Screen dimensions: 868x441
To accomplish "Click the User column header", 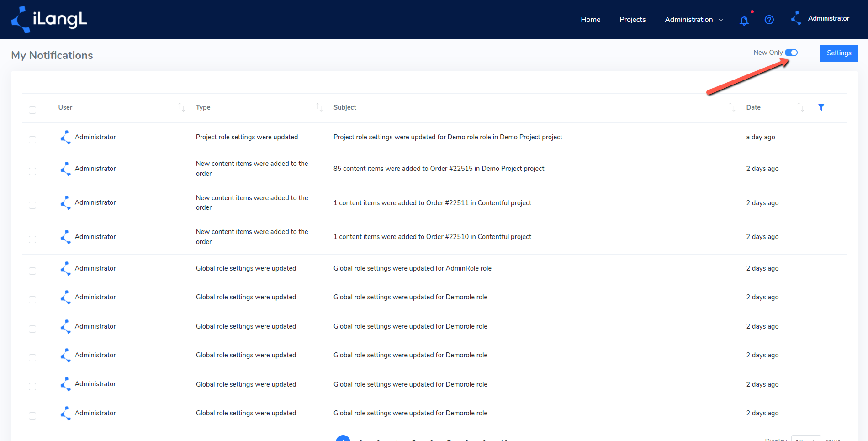I will pyautogui.click(x=65, y=107).
